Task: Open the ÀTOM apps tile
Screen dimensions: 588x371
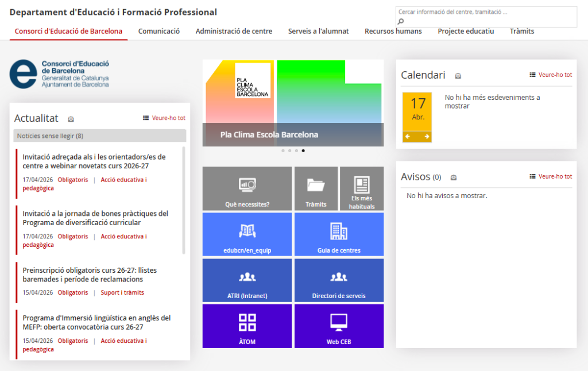Action: (247, 326)
